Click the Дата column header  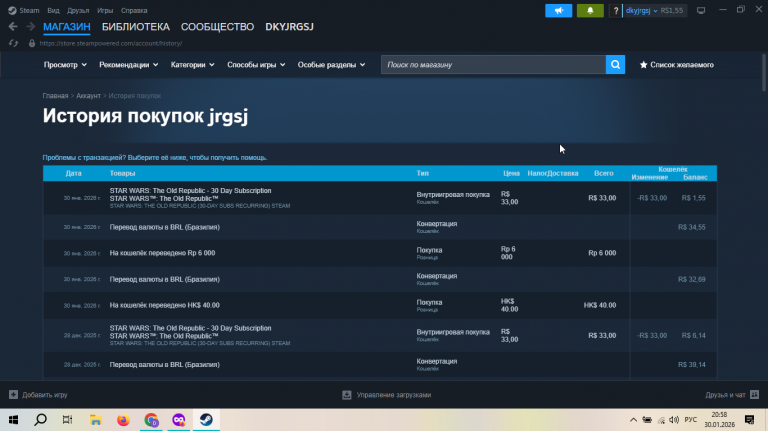[73, 173]
